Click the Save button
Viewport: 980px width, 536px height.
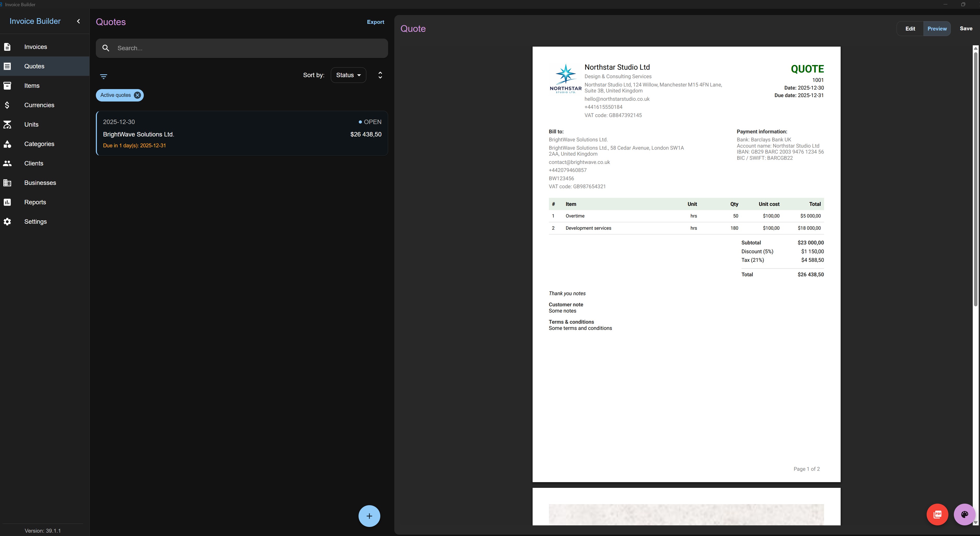point(966,28)
